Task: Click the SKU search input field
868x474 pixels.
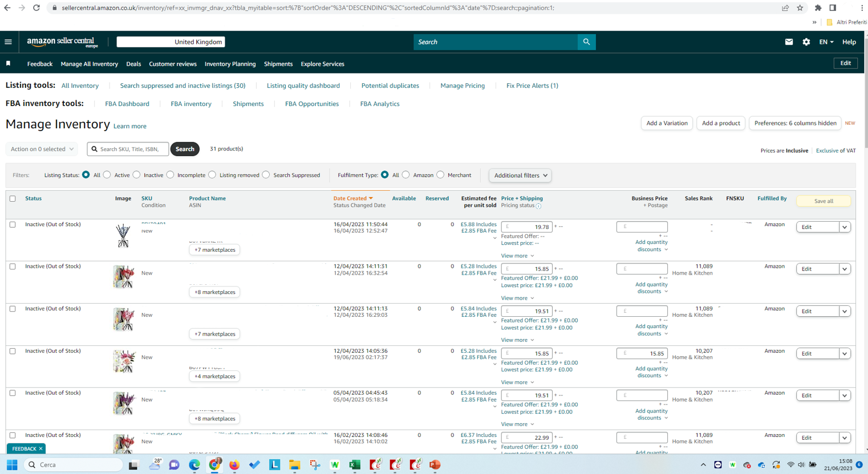Action: [x=128, y=149]
